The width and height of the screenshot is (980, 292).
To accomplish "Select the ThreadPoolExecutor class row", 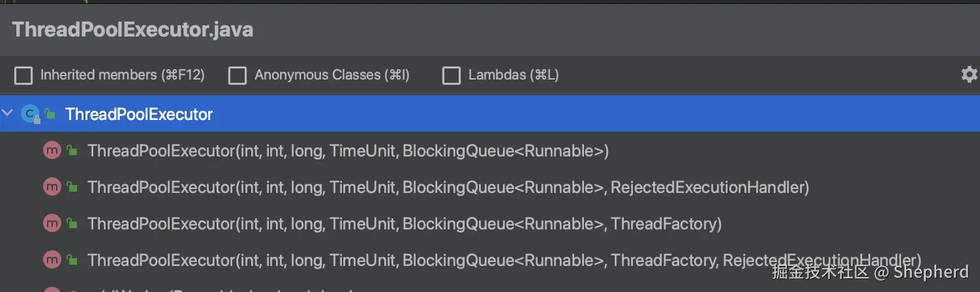I will [x=139, y=114].
